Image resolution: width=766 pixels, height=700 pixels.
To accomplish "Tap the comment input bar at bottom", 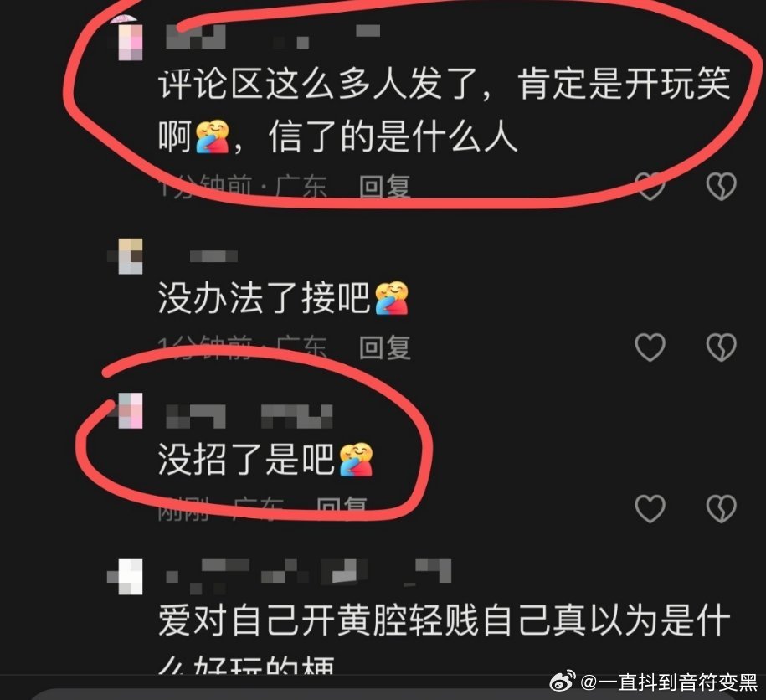I will coord(383,695).
